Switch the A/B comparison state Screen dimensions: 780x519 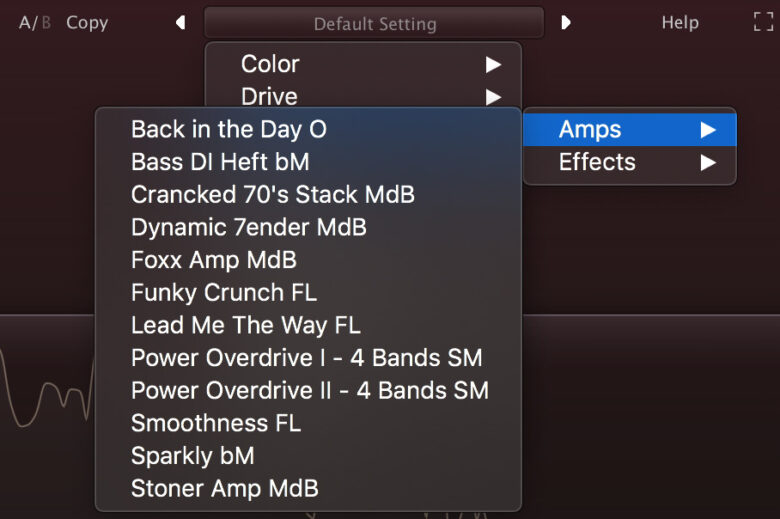(x=35, y=22)
